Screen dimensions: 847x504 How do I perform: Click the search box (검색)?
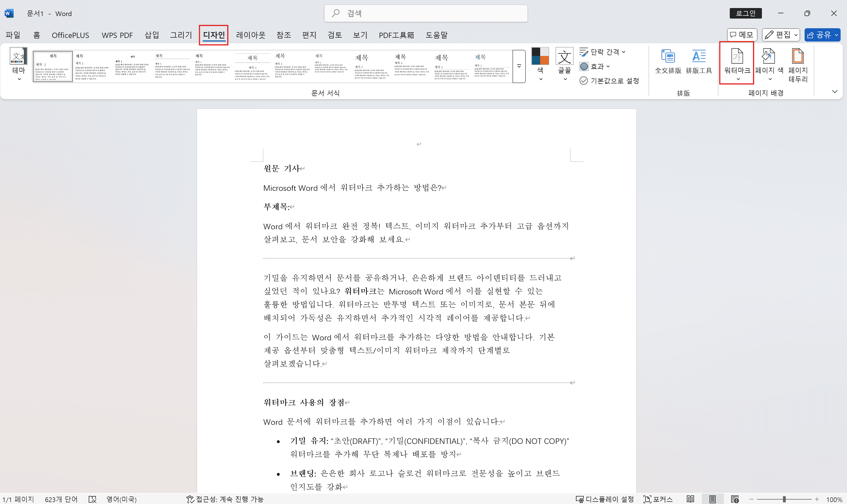click(426, 13)
